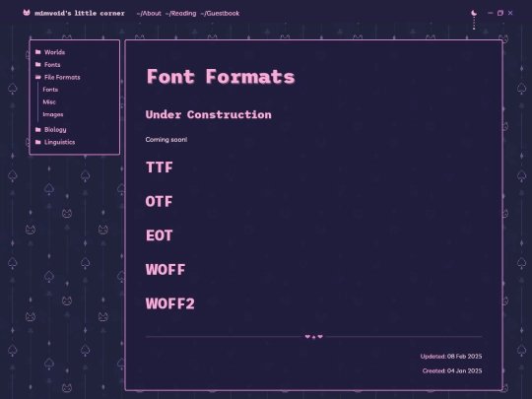Click the Coming soon! text
The image size is (532, 399).
[166, 140]
